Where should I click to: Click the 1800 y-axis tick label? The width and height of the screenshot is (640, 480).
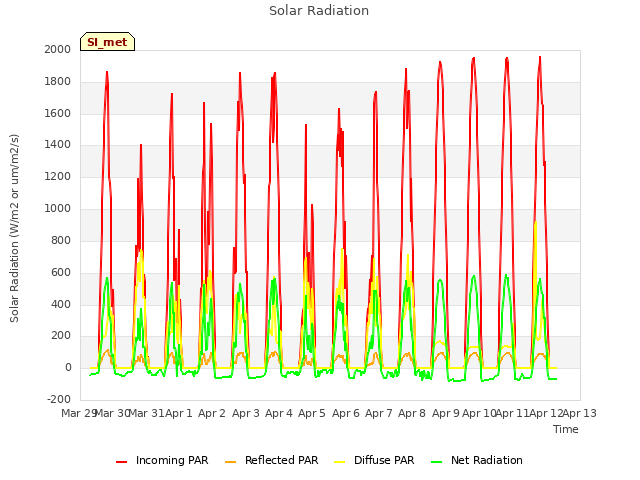click(x=58, y=82)
